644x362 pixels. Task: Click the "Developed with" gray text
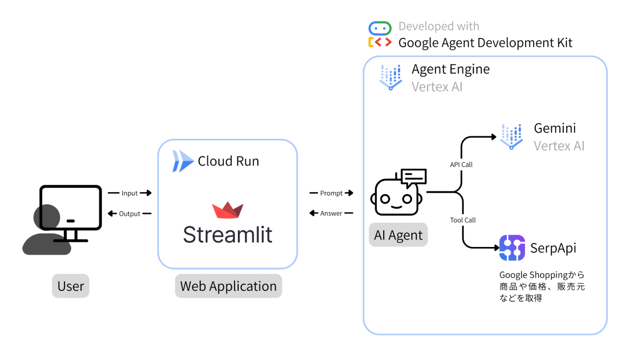tap(439, 26)
